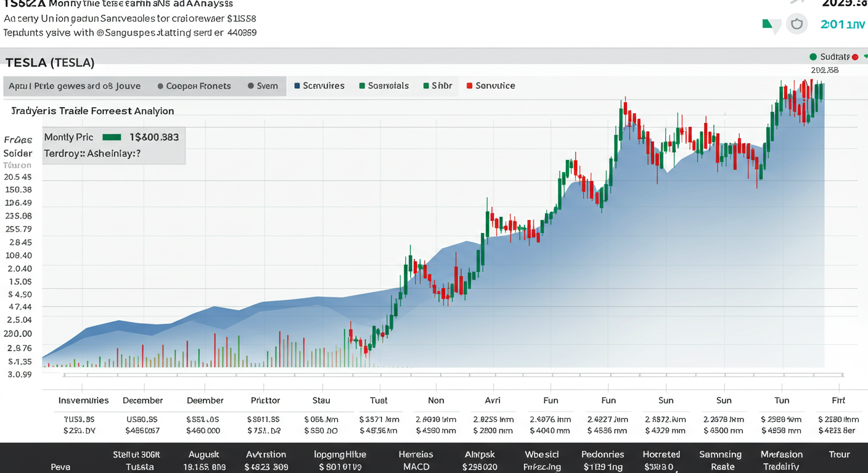Click the $ 4500 mm table cell
Viewport: 868px width, 473px height.
click(723, 431)
